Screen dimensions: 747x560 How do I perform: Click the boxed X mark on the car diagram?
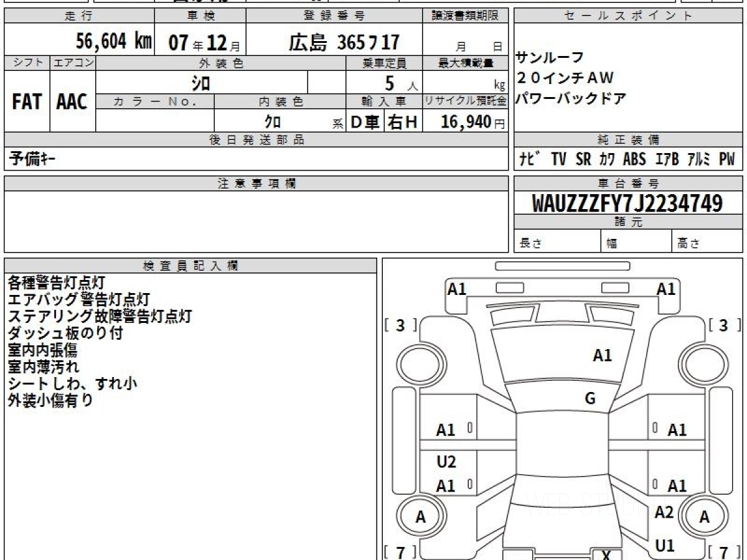tap(606, 555)
